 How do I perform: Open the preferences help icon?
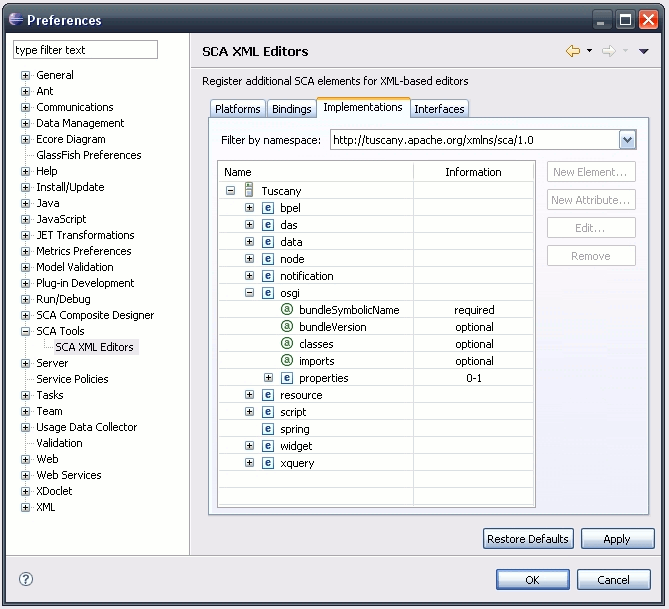pos(26,579)
